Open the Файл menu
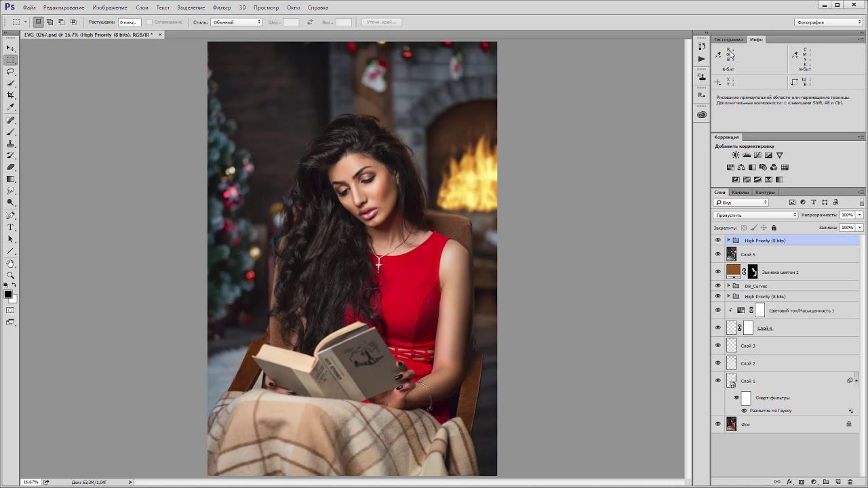 pyautogui.click(x=29, y=7)
